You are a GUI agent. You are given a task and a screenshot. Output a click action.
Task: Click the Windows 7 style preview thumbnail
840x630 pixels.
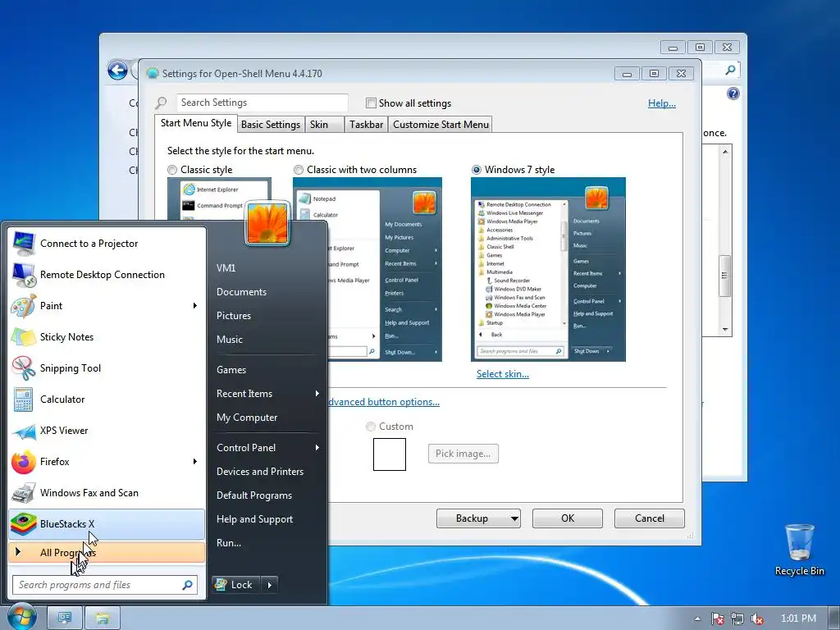coord(548,269)
